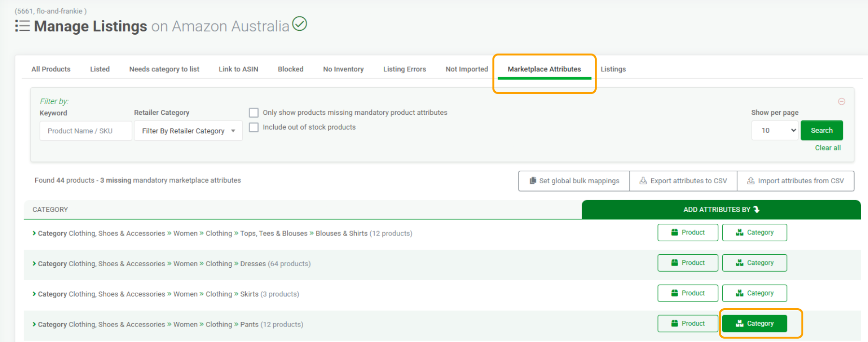Open the No Inventory tab
The height and width of the screenshot is (342, 868).
coord(343,69)
